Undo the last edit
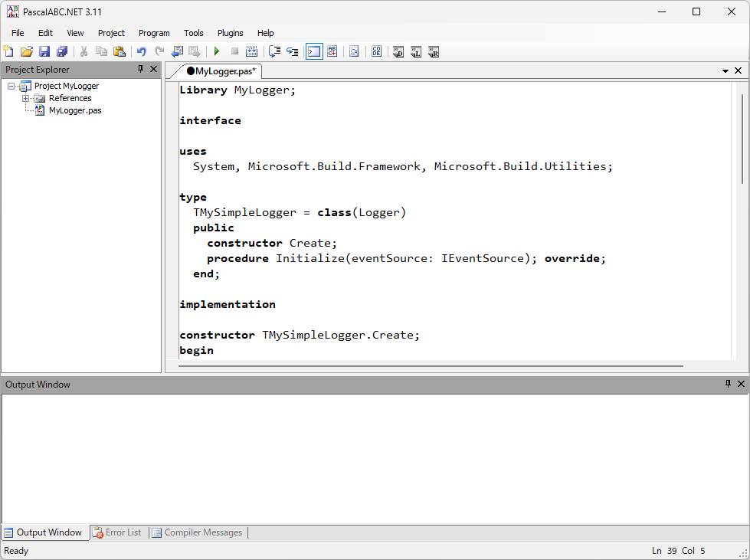Image resolution: width=750 pixels, height=560 pixels. (x=142, y=51)
